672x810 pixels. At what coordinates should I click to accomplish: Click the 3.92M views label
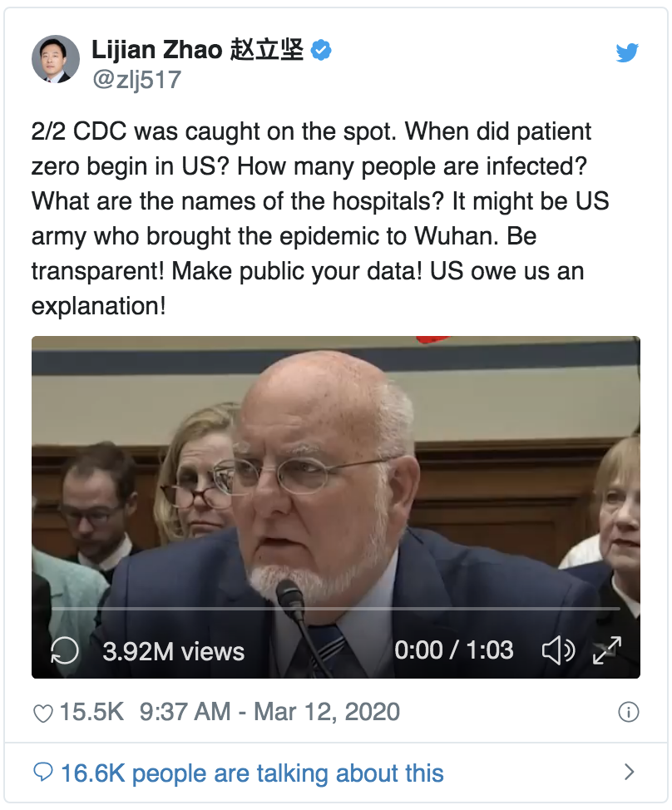coord(173,650)
